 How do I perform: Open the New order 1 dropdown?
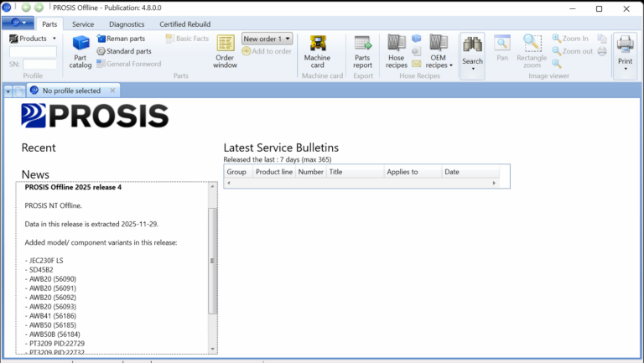coord(267,39)
